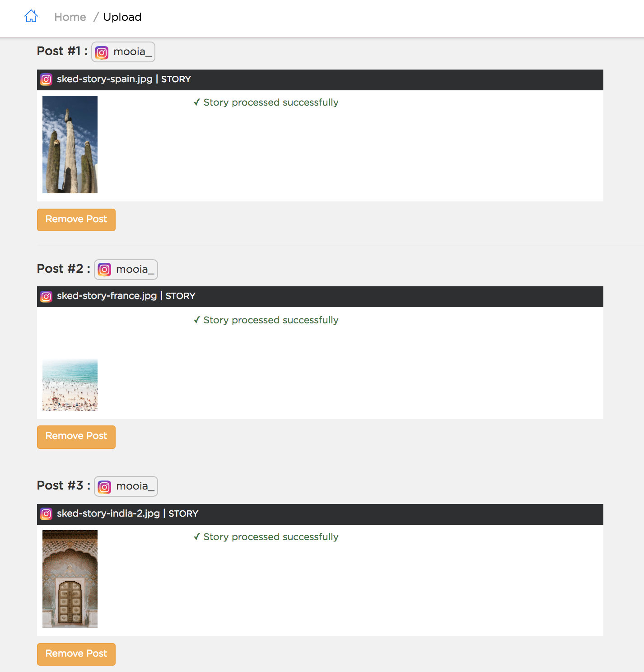Image resolution: width=644 pixels, height=672 pixels.
Task: Click the home icon in breadcrumb
Action: [x=31, y=16]
